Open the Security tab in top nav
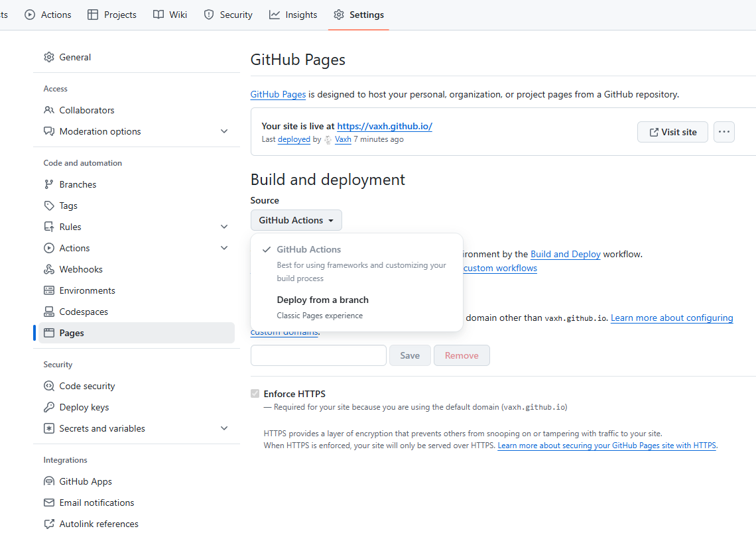This screenshot has height=539, width=756. point(228,15)
